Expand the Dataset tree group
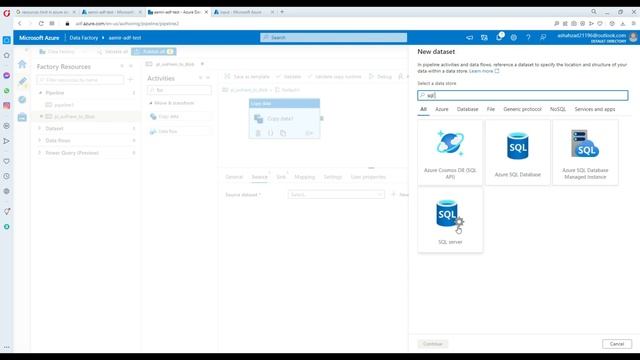Viewport: 640px width, 360px height. [x=40, y=129]
